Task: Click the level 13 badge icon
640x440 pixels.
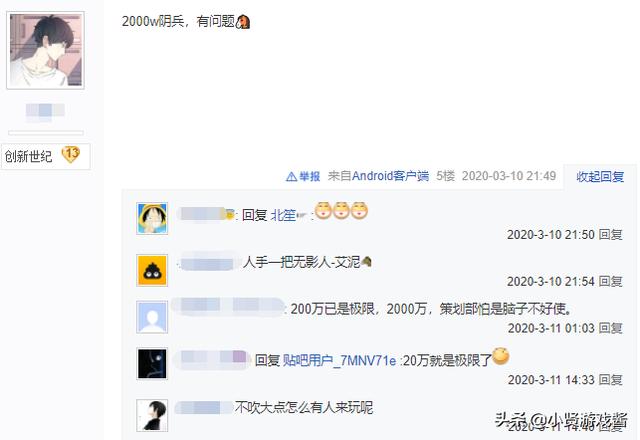Action: click(x=71, y=155)
